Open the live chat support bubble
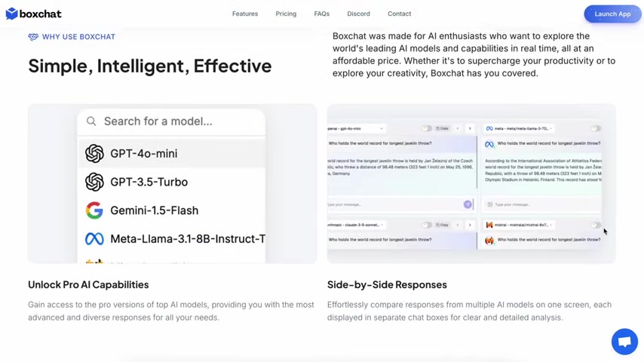Screen dimensions: 644x362 click(624, 342)
